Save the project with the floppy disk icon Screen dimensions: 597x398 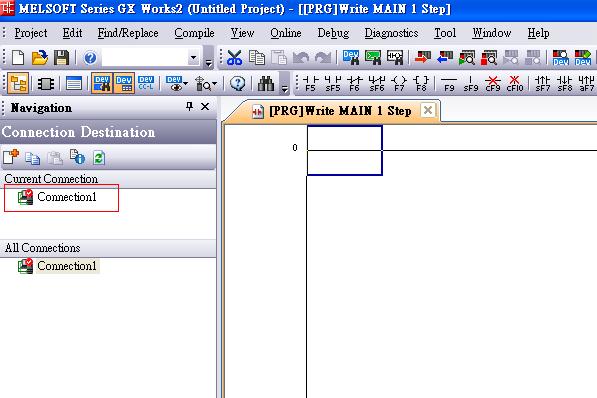tap(61, 58)
